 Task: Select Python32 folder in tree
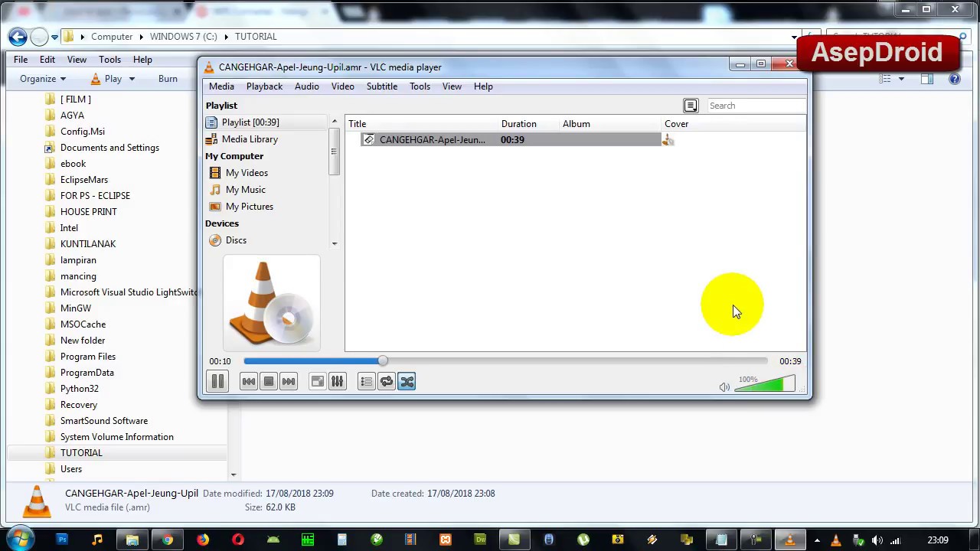[x=80, y=389]
